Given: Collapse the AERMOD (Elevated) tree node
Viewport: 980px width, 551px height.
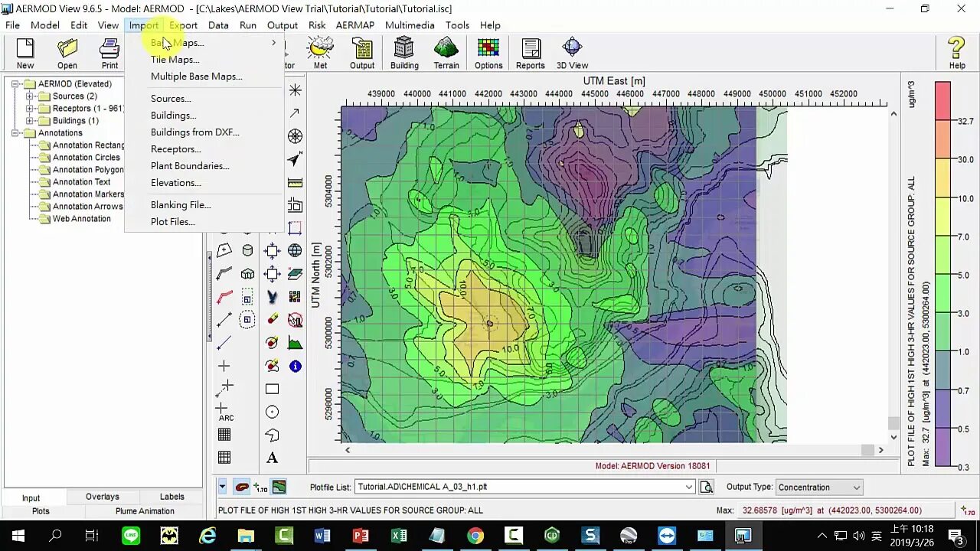Looking at the screenshot, I should click(15, 84).
